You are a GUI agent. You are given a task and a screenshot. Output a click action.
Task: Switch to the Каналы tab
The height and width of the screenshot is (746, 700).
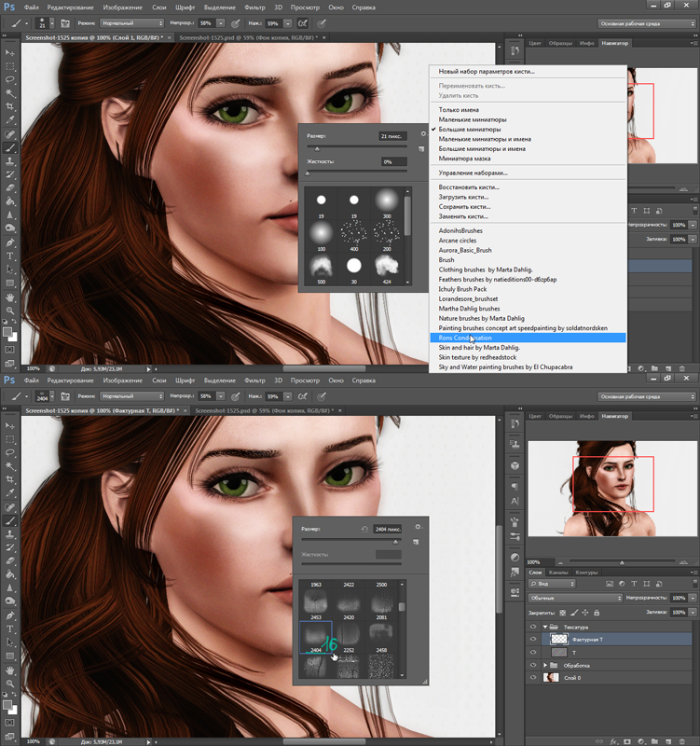click(x=558, y=573)
